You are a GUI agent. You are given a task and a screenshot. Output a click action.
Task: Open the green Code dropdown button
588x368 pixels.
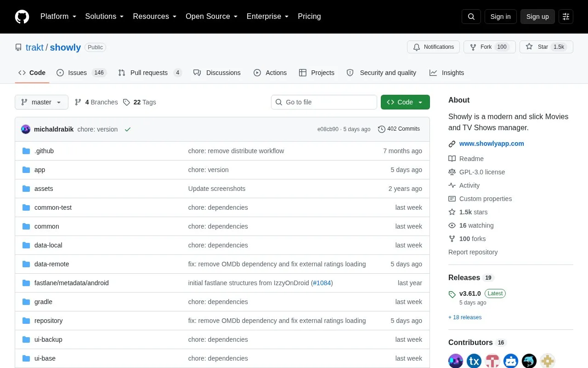405,102
